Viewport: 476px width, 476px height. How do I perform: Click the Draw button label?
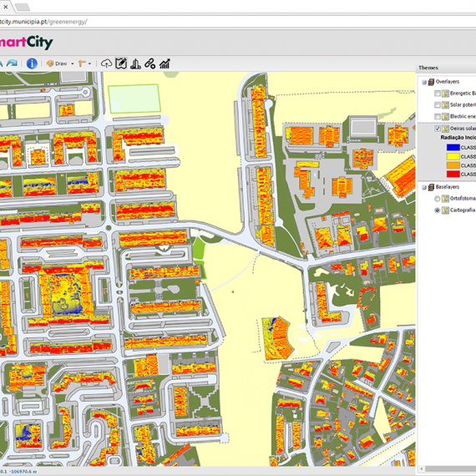point(61,63)
